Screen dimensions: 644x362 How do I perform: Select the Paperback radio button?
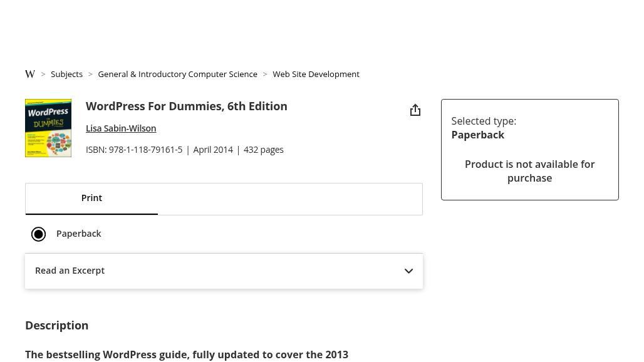click(39, 234)
